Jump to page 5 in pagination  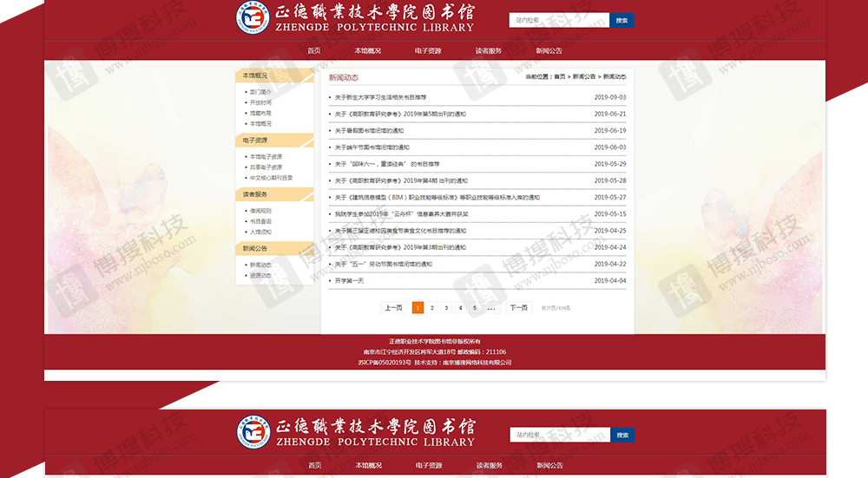[x=474, y=308]
